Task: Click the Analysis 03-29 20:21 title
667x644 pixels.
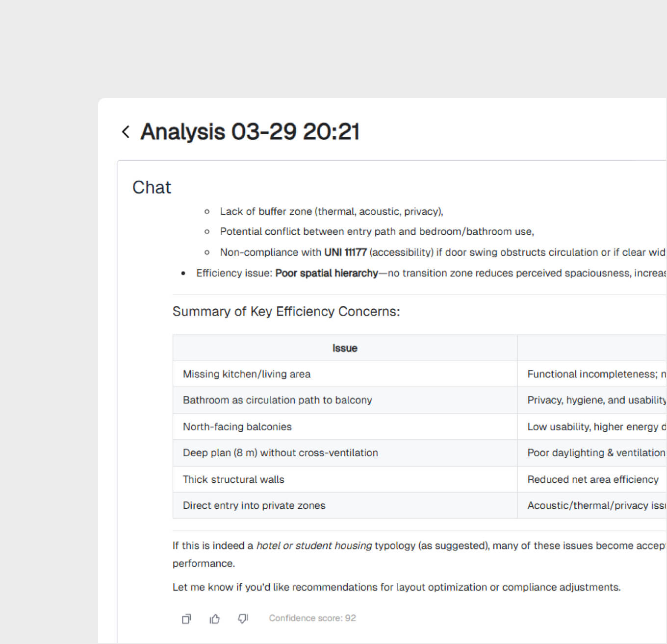Action: pyautogui.click(x=250, y=132)
